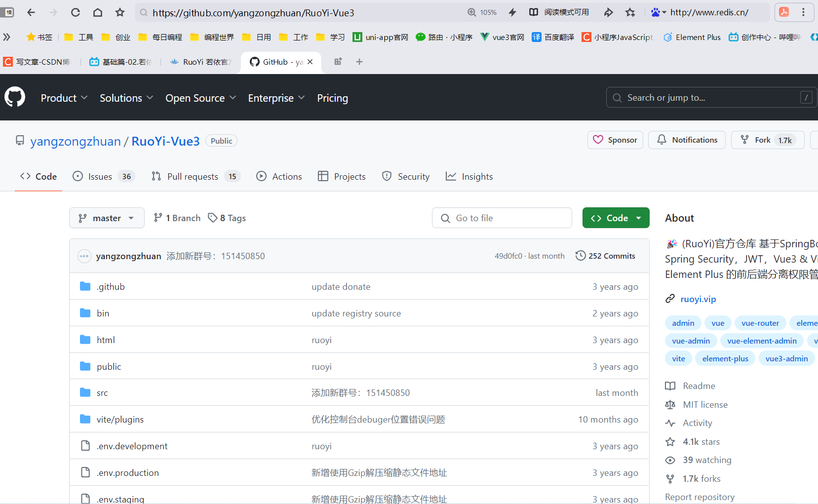Open the Pricing page

pos(332,98)
